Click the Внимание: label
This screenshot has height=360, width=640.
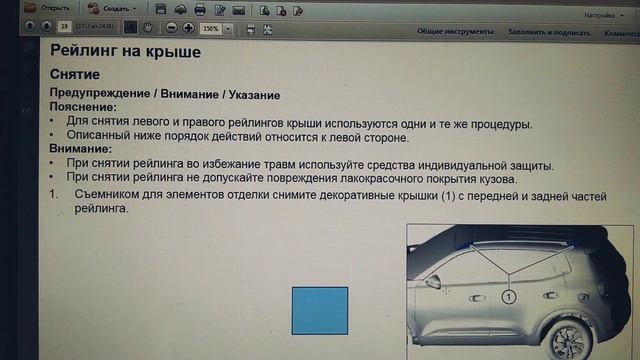point(80,149)
